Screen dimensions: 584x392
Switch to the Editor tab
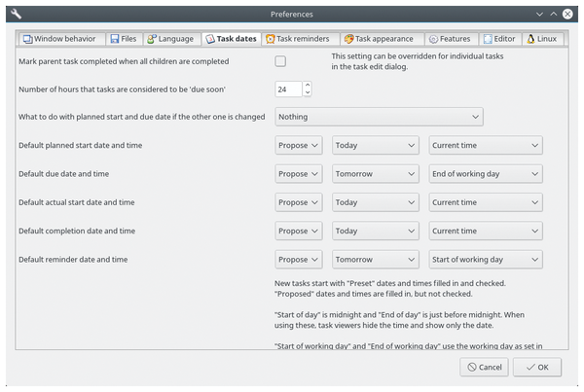coord(500,39)
